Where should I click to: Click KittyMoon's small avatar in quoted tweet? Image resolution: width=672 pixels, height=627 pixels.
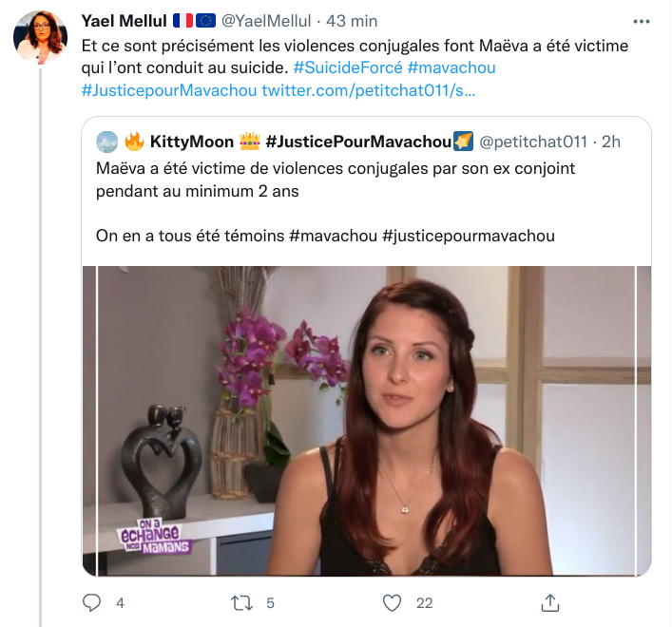tap(107, 142)
